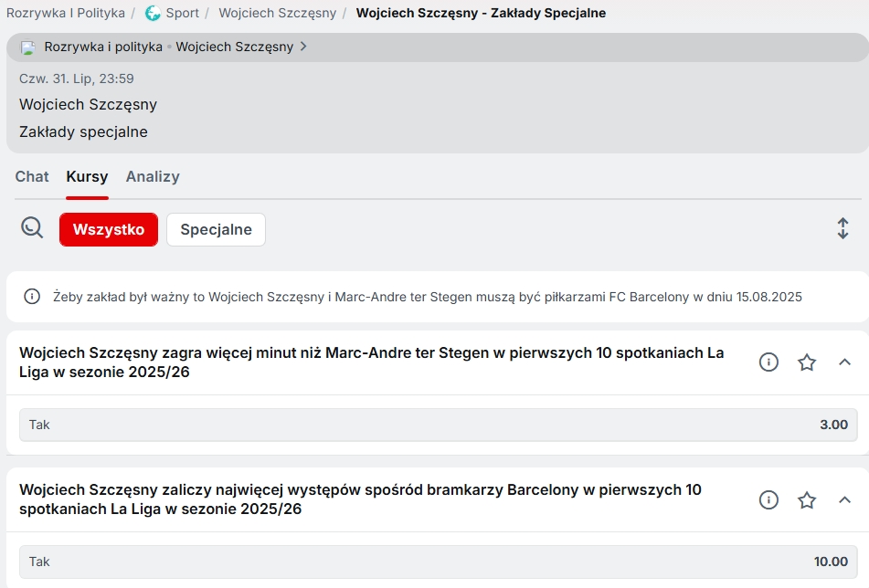Collapse the minutes vs ter Stegen market
The width and height of the screenshot is (869, 588).
pos(844,362)
